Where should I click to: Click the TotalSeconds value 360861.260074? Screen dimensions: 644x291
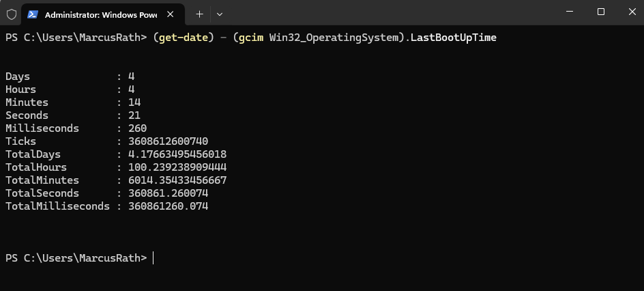point(169,193)
